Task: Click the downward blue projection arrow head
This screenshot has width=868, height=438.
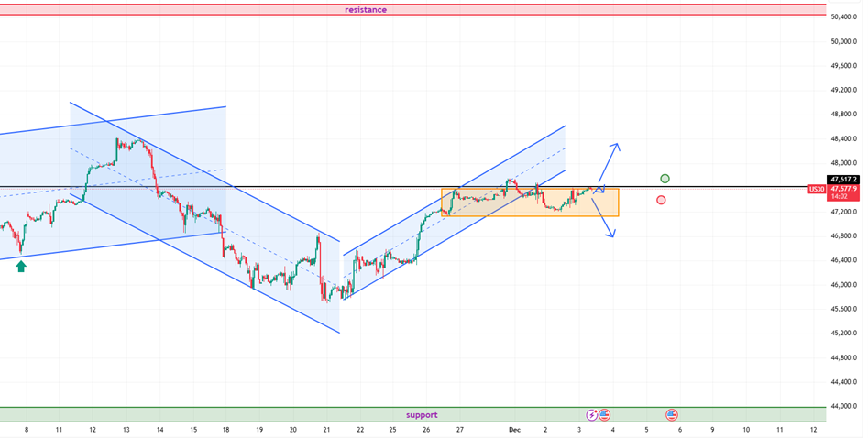Action: [x=610, y=235]
